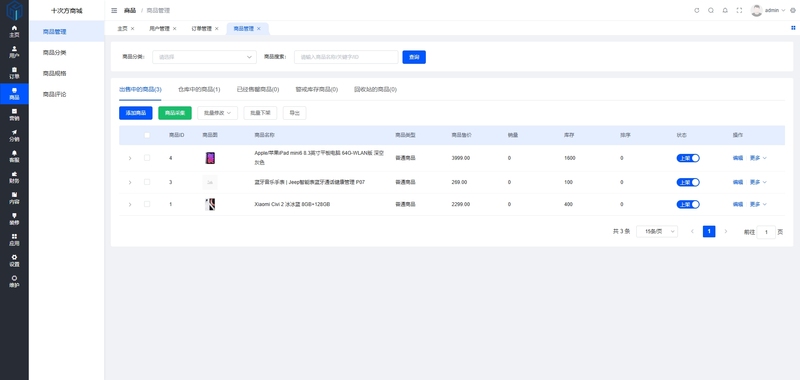Open notifications bell icon
Image resolution: width=800 pixels, height=380 pixels.
[x=725, y=10]
